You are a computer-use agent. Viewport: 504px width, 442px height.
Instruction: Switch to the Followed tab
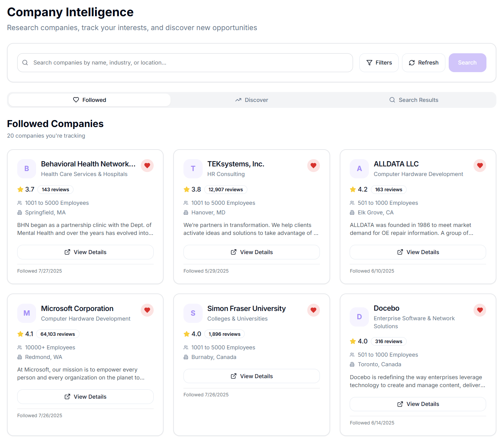point(89,100)
